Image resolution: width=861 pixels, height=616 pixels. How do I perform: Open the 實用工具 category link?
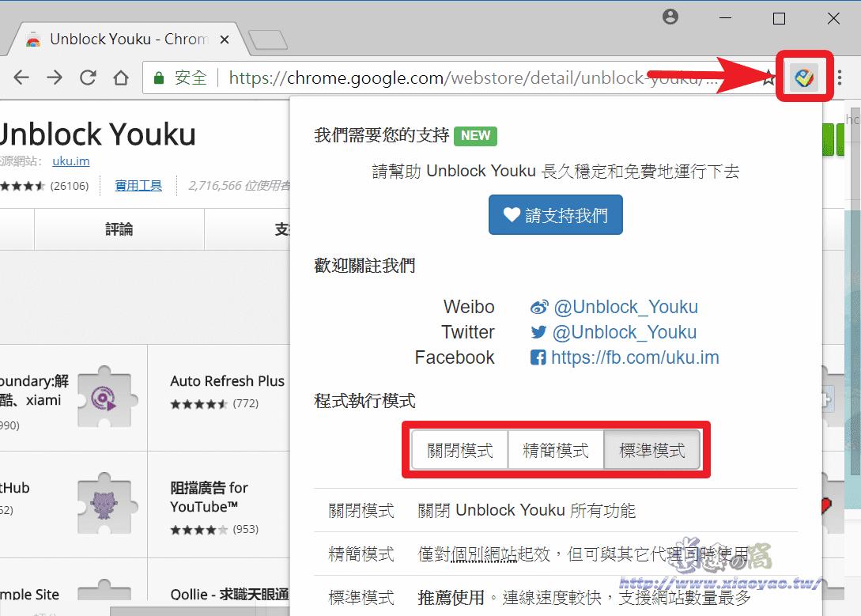tap(138, 186)
